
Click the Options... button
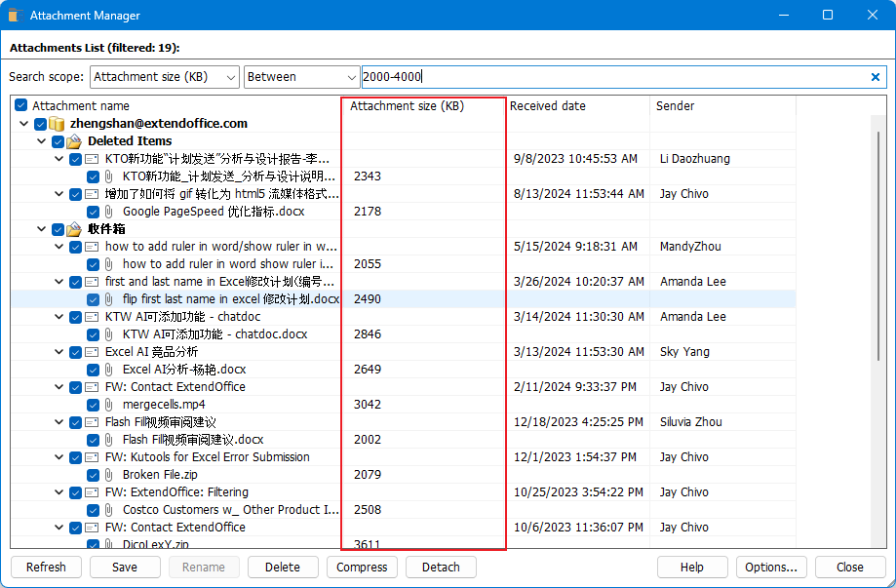[x=771, y=567]
